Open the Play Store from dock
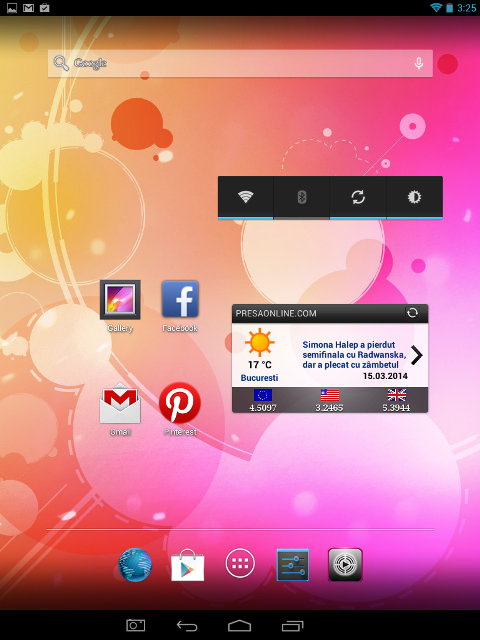480x640 pixels. (187, 565)
